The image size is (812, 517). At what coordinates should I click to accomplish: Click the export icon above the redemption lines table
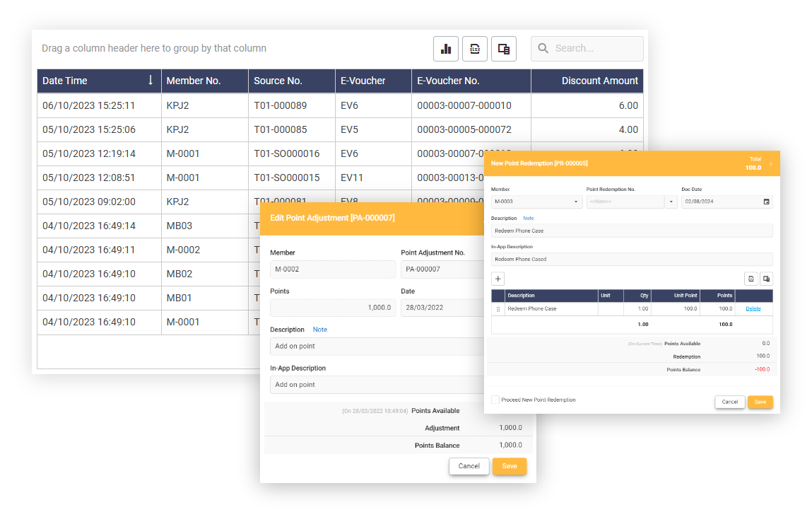(x=751, y=279)
